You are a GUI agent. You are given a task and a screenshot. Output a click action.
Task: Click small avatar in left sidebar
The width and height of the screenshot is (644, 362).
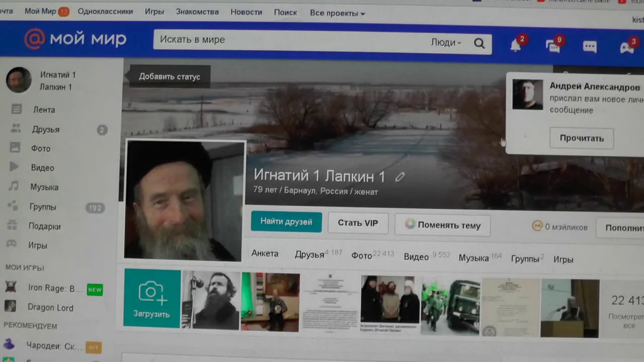click(19, 79)
